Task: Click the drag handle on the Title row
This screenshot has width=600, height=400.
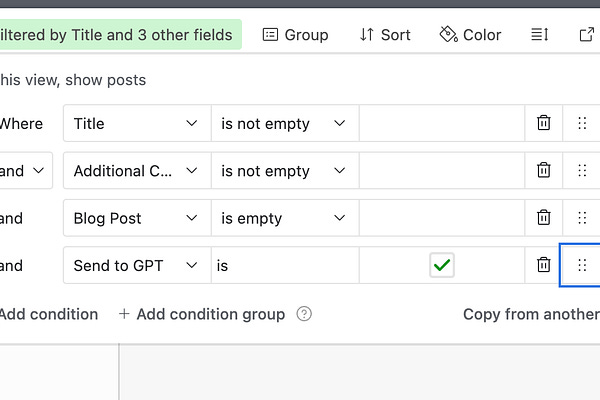Action: coord(582,123)
